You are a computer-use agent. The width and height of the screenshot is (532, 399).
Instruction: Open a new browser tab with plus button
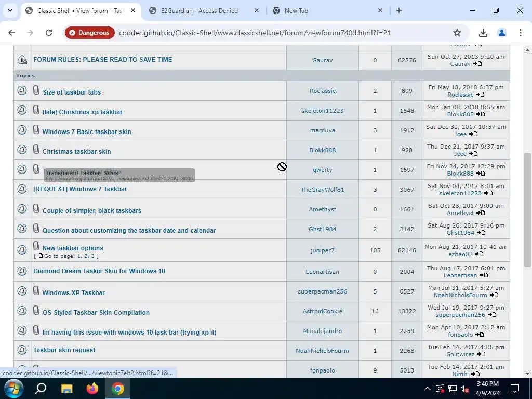click(399, 10)
